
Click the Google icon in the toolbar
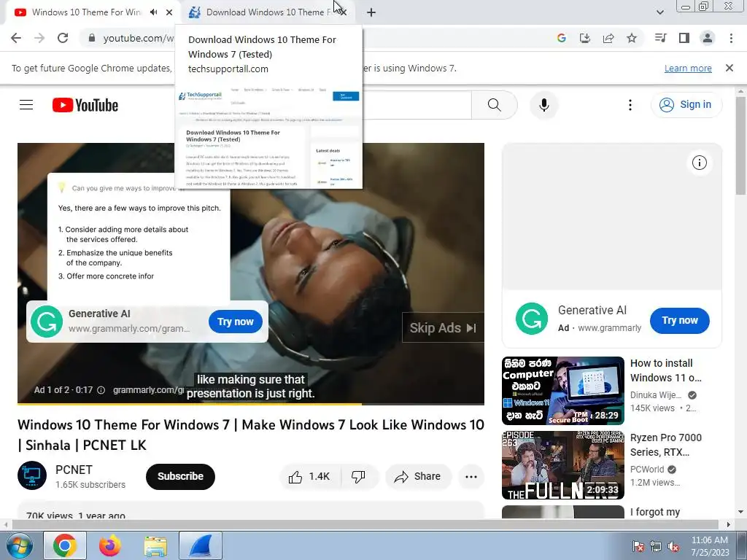click(562, 38)
